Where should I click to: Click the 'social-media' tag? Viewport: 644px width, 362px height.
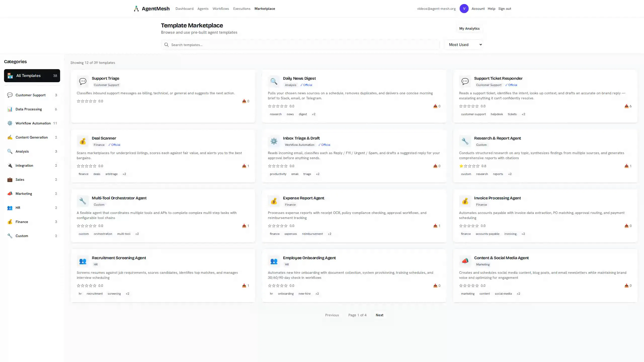click(503, 294)
